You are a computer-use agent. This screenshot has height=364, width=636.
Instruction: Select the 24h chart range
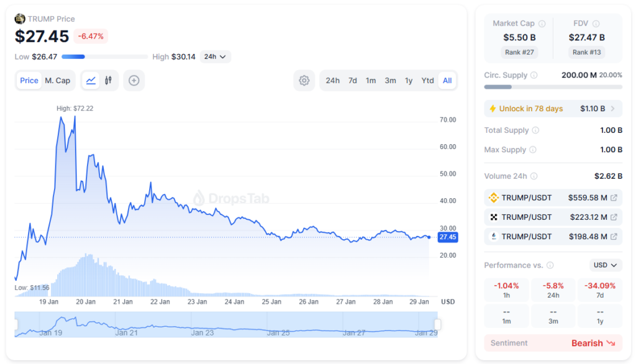click(333, 80)
